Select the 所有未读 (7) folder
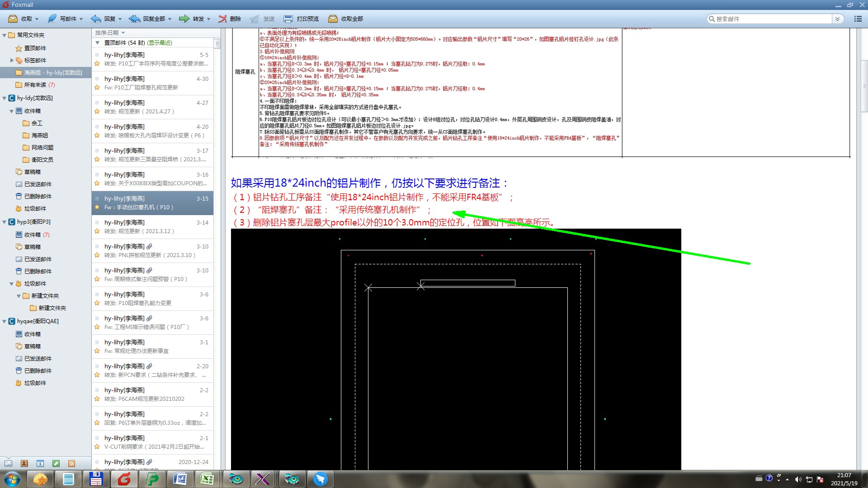 [x=40, y=84]
